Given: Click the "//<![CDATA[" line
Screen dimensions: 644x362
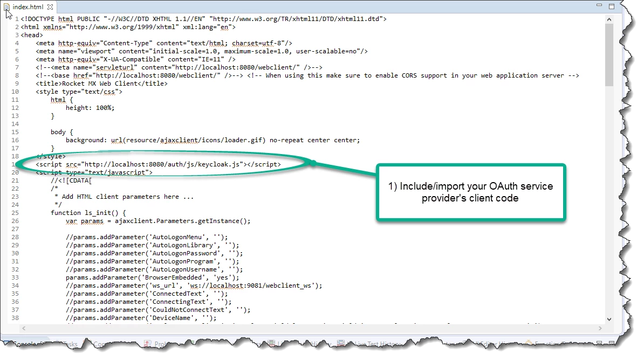Looking at the screenshot, I should 71,180.
